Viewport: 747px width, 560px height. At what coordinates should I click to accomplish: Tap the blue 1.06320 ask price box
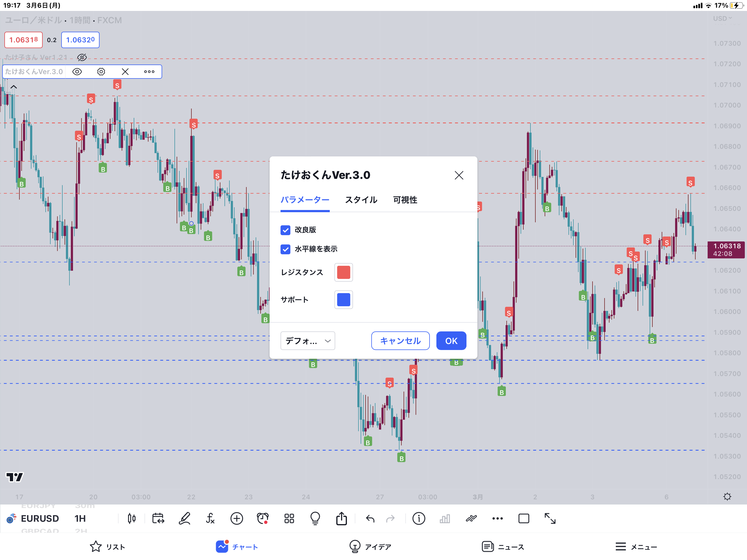point(80,40)
